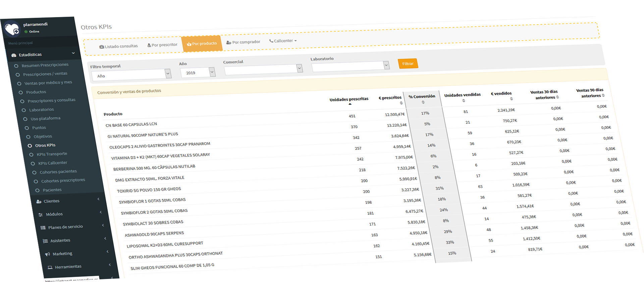Sort by € prescritos column arrows
This screenshot has width=644, height=282.
coord(401,103)
